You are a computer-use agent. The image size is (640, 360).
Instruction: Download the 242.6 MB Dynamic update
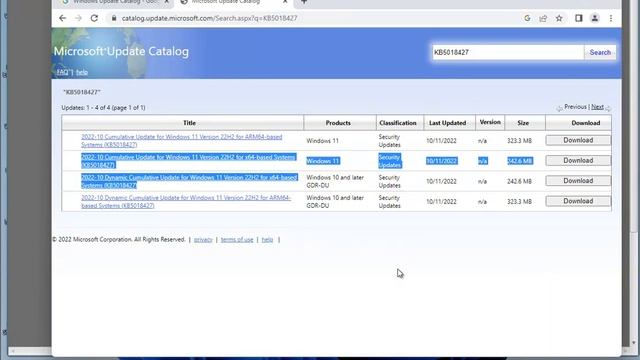point(578,180)
